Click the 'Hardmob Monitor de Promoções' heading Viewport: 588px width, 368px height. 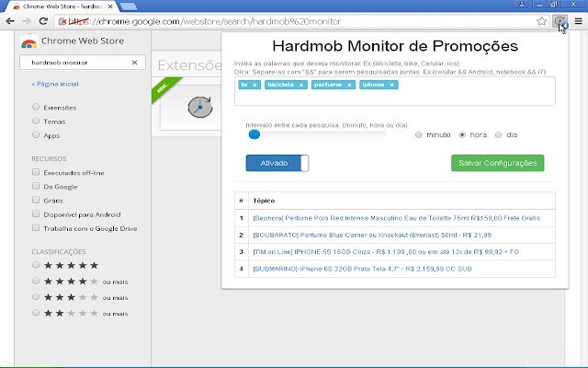click(395, 46)
